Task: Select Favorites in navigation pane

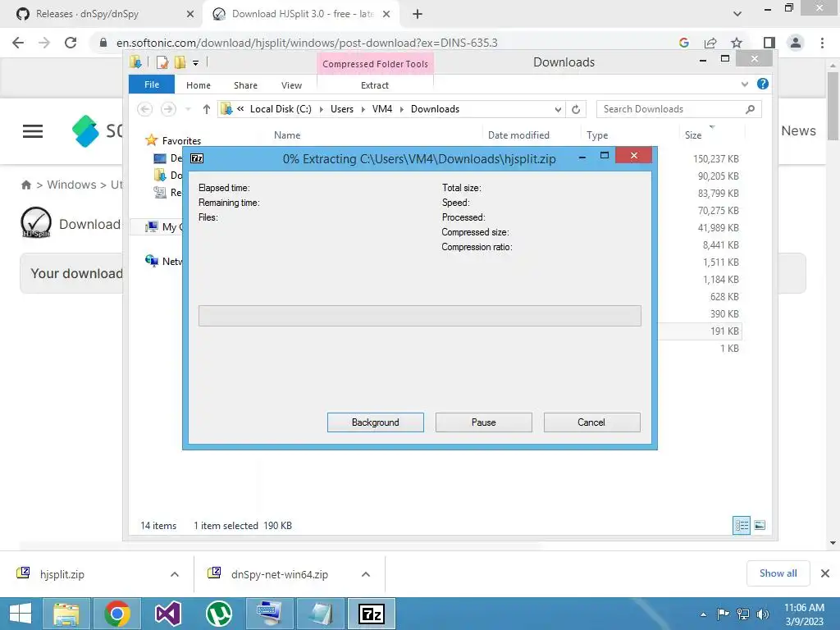Action: point(181,141)
